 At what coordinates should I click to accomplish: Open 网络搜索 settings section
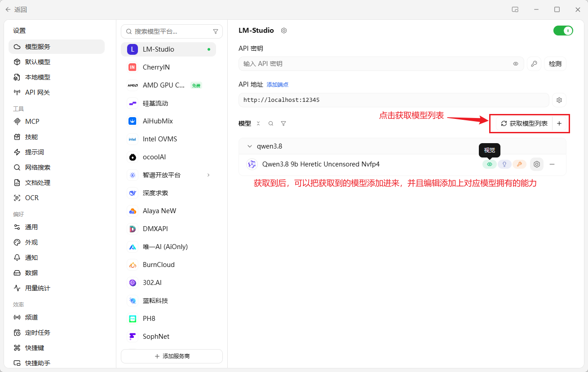57,167
